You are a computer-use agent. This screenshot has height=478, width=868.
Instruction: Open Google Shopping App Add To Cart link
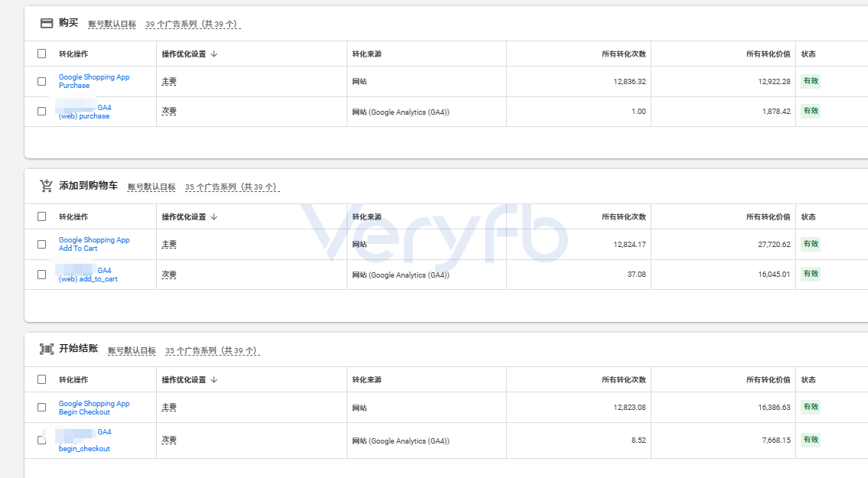tap(94, 244)
